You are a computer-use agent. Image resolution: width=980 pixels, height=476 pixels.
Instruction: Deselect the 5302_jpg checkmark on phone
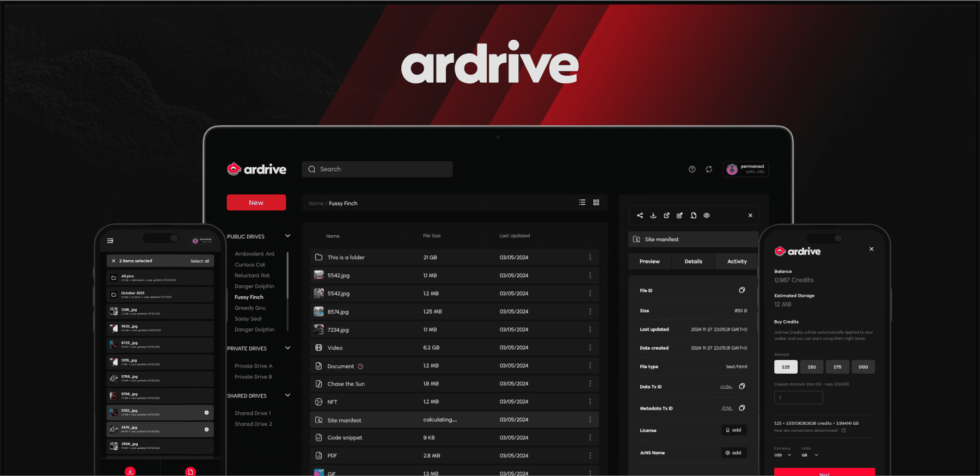[206, 413]
